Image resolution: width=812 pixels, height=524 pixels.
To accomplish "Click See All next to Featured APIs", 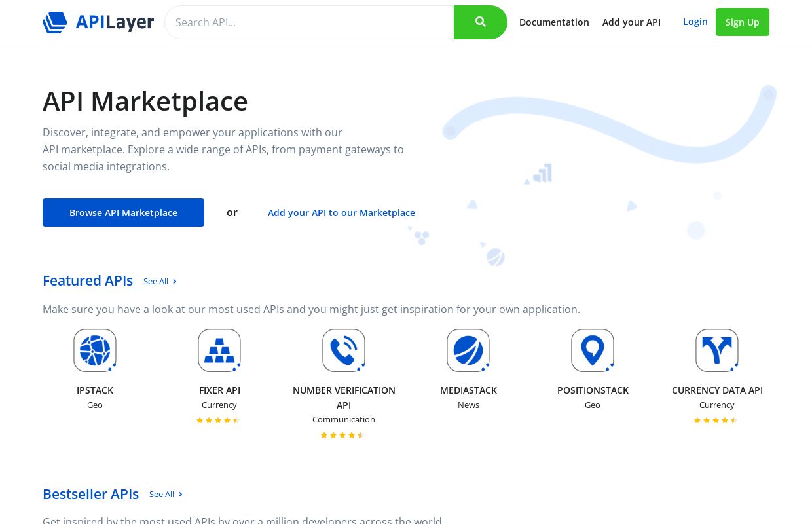I will pos(160,281).
